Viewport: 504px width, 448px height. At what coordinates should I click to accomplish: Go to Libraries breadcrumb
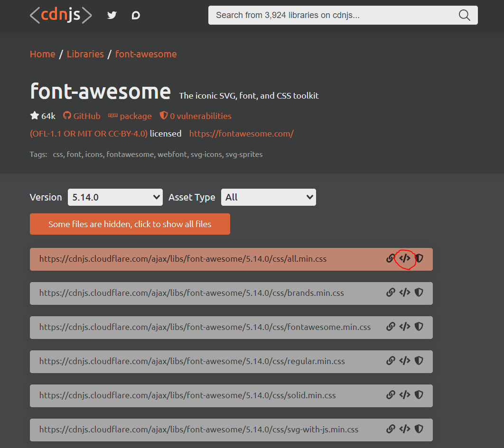[x=85, y=54]
